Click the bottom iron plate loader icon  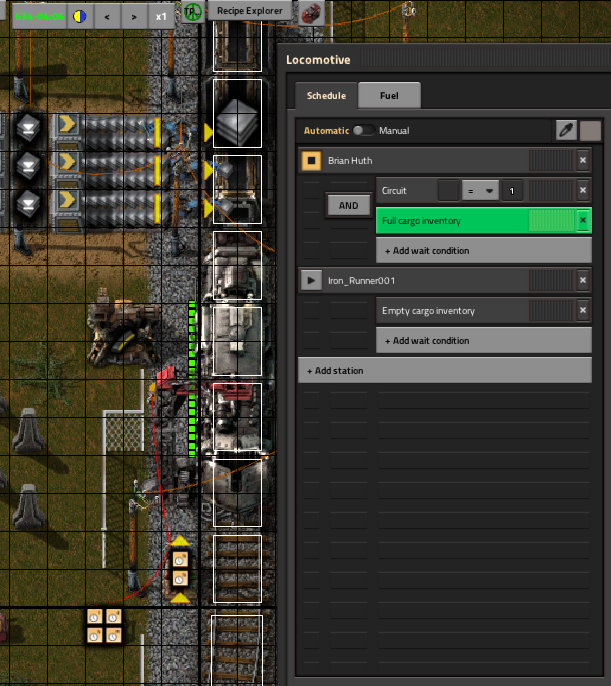pos(28,203)
